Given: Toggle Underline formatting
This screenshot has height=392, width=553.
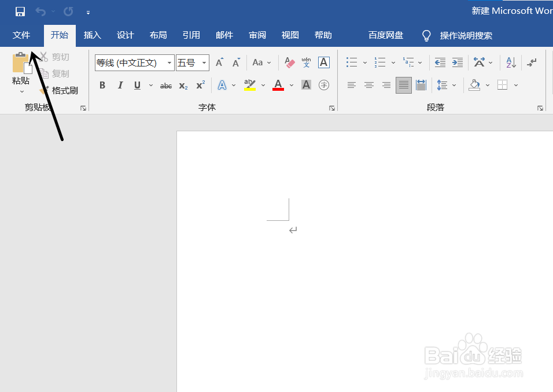Looking at the screenshot, I should pyautogui.click(x=137, y=85).
